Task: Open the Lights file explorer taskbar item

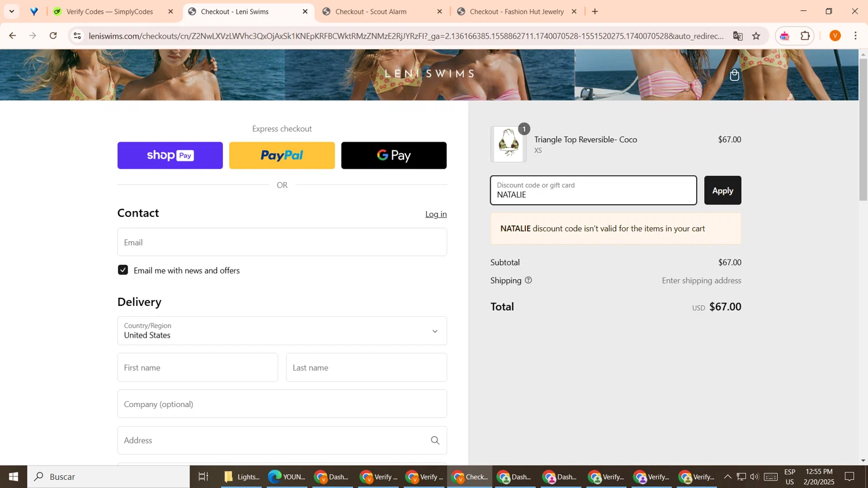Action: [242, 477]
